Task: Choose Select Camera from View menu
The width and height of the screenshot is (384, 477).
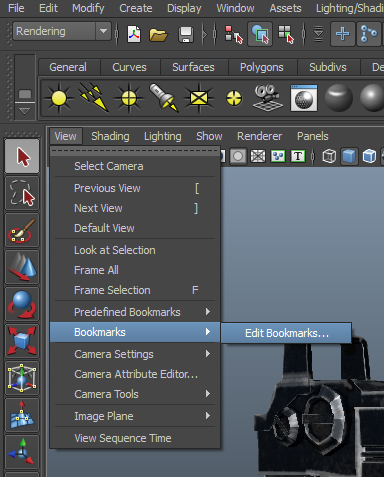Action: (x=135, y=166)
